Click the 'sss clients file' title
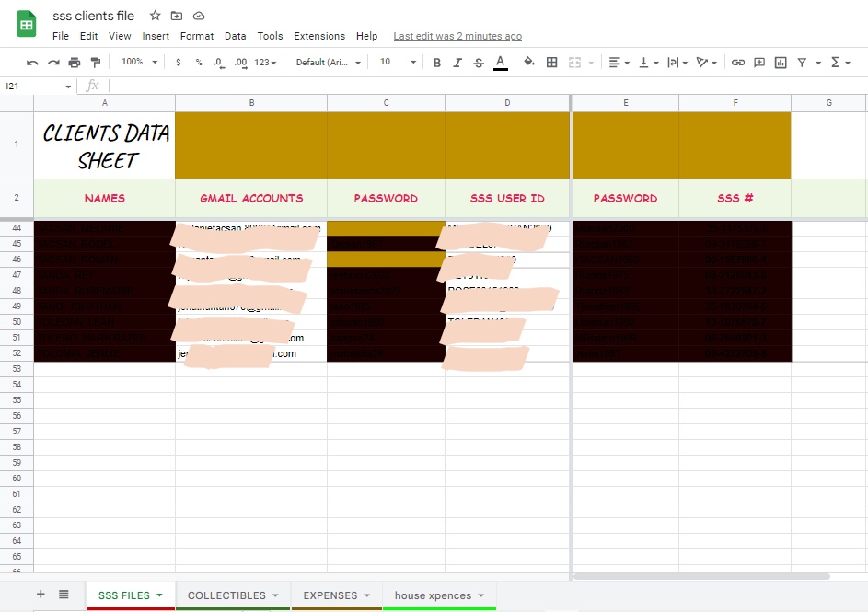 pyautogui.click(x=94, y=16)
